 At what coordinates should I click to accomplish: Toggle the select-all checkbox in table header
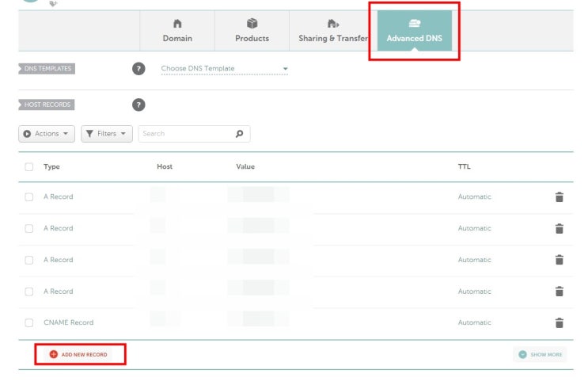[x=28, y=166]
